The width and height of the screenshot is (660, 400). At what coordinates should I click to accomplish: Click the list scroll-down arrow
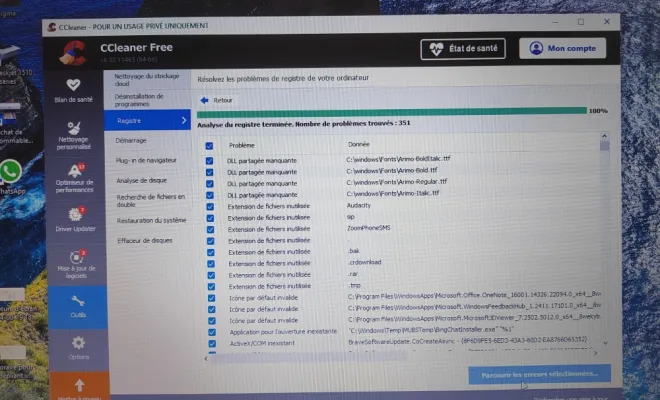coord(605,343)
